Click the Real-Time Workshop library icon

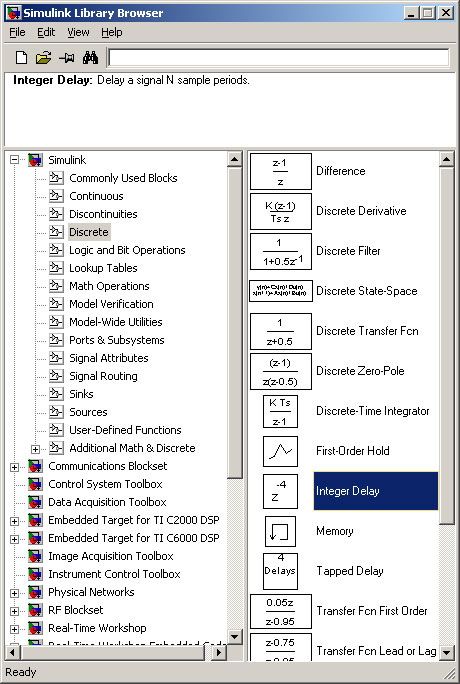click(x=35, y=628)
